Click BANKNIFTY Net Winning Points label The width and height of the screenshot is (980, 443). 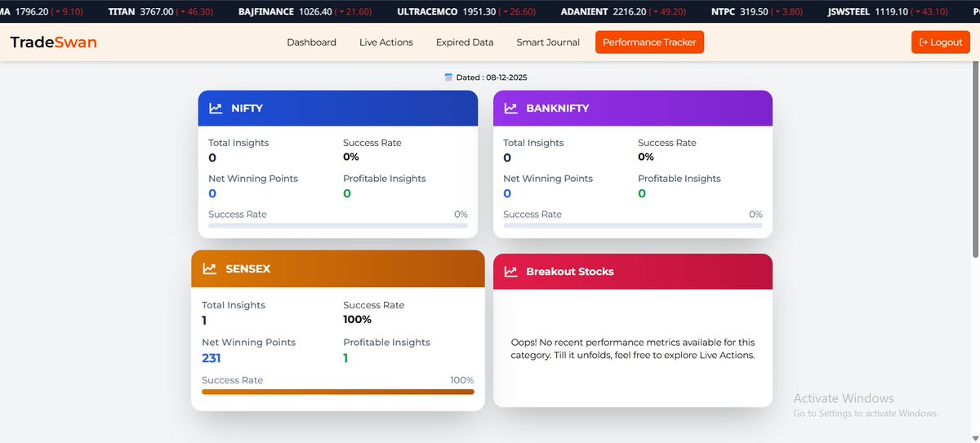tap(548, 179)
